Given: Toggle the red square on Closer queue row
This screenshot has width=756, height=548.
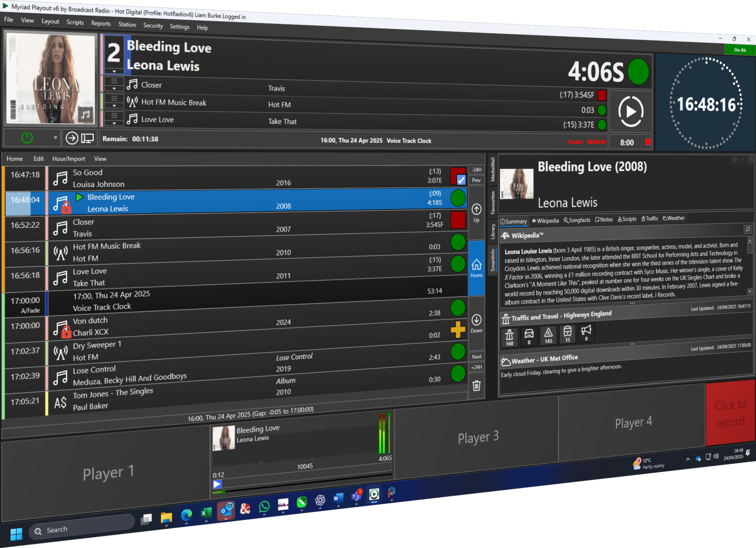Looking at the screenshot, I should pyautogui.click(x=602, y=95).
